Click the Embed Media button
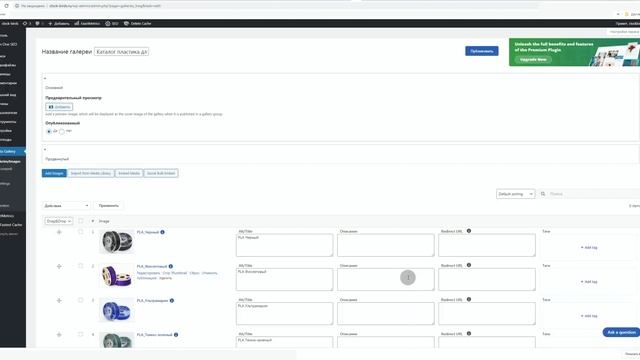640x360 pixels. 129,173
